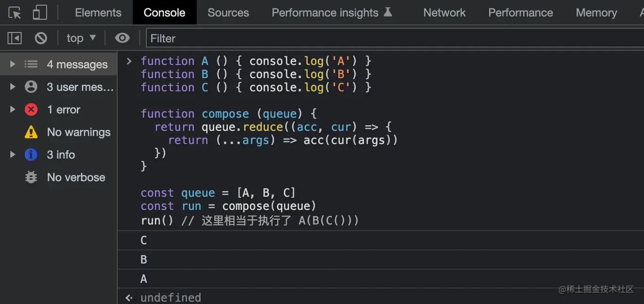
Task: Hide the console sidebar panel
Action: (x=15, y=38)
